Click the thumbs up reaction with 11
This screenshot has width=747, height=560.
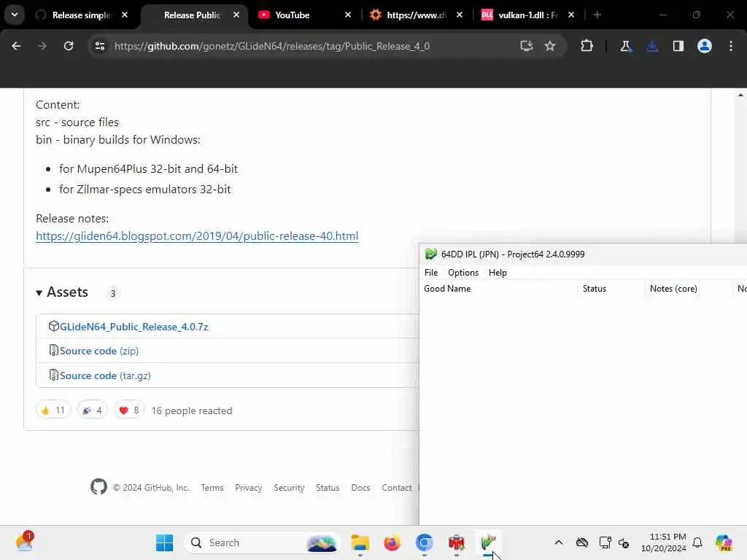point(53,410)
